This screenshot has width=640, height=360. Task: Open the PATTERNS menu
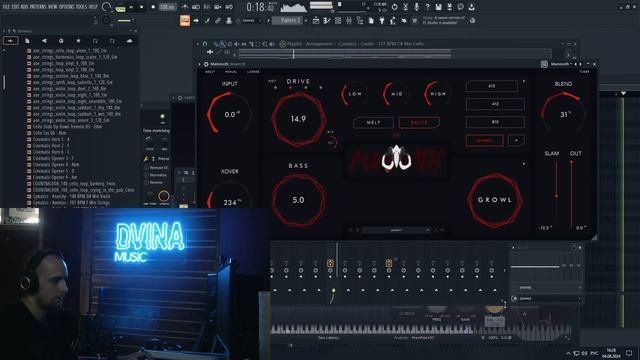38,7
